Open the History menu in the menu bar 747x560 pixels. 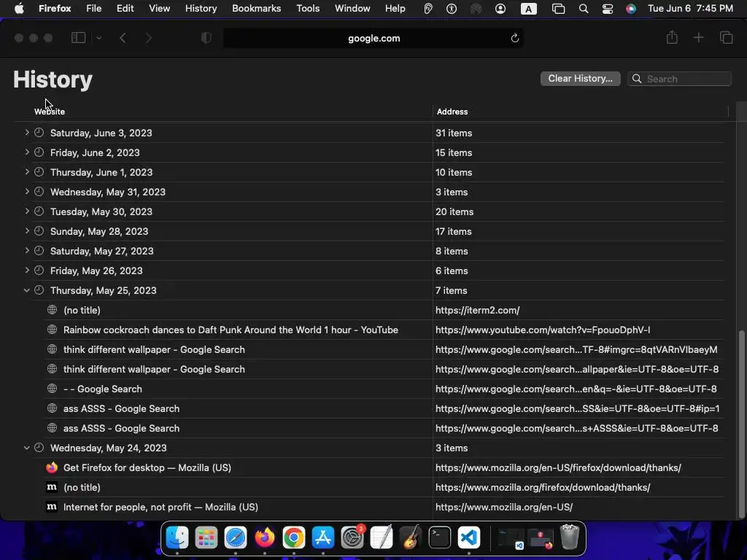[x=201, y=9]
